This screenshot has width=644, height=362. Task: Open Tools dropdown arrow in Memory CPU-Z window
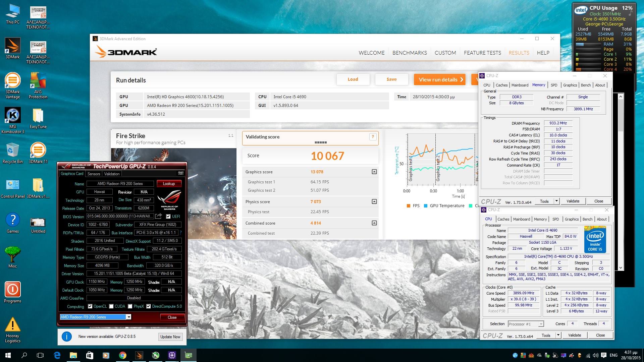(x=556, y=201)
